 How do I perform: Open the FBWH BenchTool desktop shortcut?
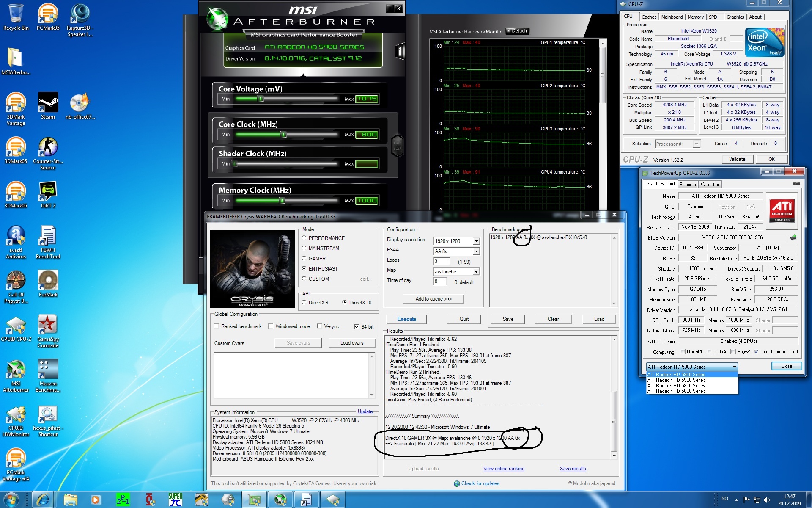(48, 242)
